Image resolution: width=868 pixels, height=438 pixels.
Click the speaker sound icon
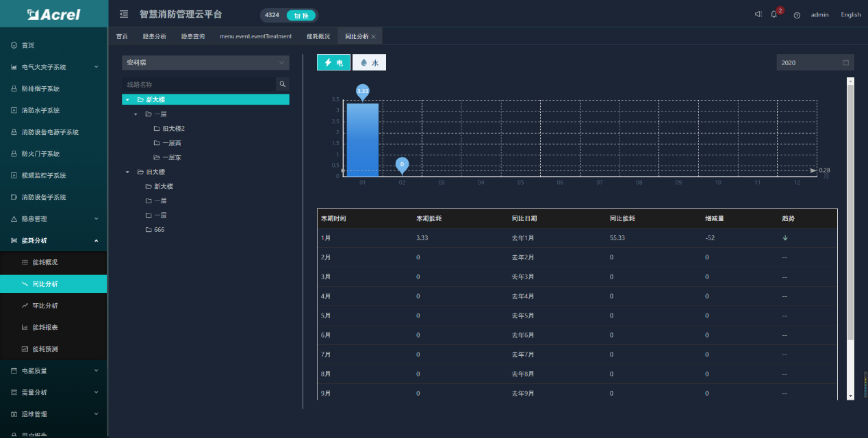coord(758,14)
